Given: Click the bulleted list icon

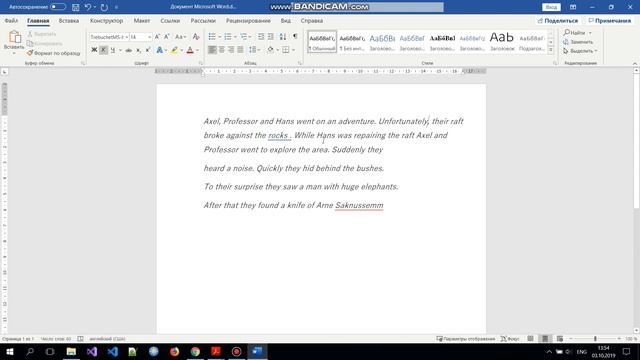Looking at the screenshot, I should point(212,37).
